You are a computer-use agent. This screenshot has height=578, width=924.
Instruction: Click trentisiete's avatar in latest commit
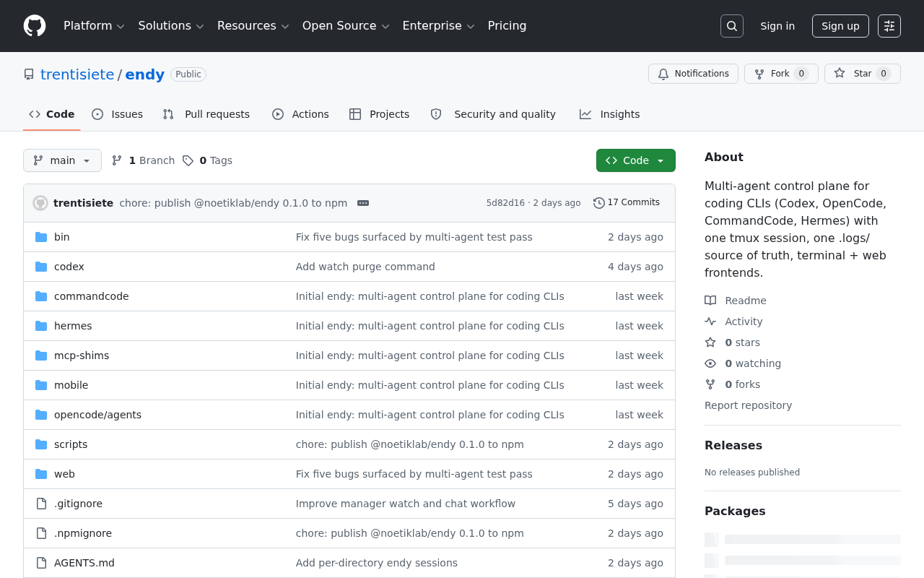[40, 203]
